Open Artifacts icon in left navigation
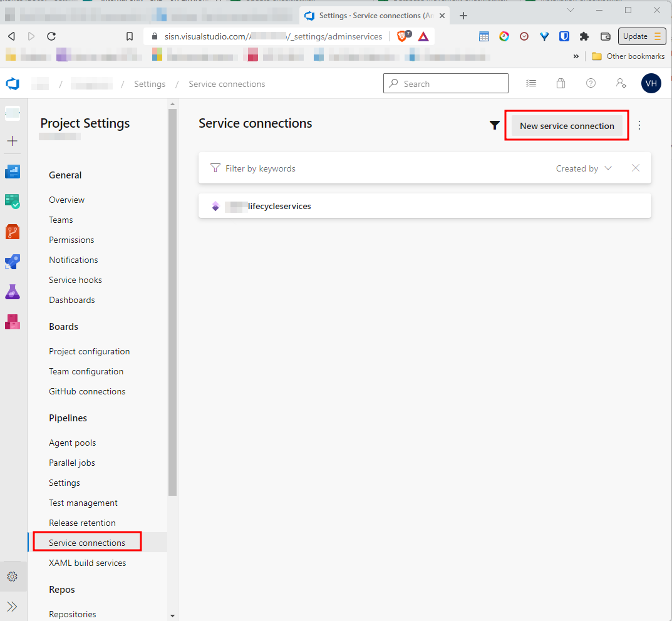The width and height of the screenshot is (672, 621). pyautogui.click(x=13, y=322)
